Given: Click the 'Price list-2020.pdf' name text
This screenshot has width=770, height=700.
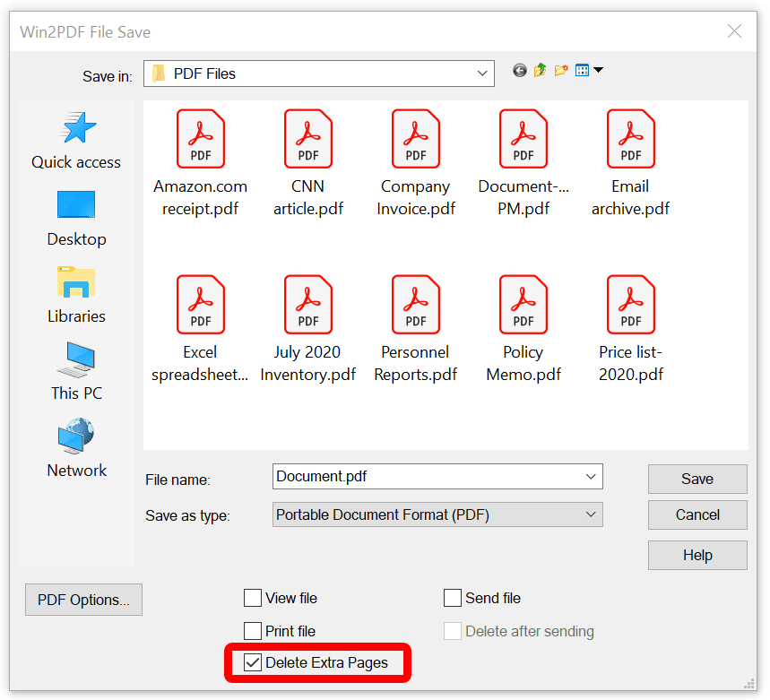Looking at the screenshot, I should [x=630, y=363].
